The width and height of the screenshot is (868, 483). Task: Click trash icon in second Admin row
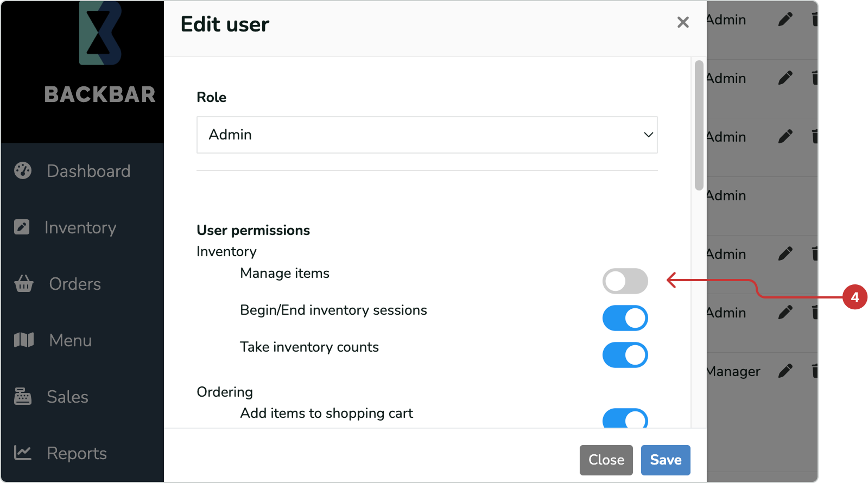pos(814,78)
